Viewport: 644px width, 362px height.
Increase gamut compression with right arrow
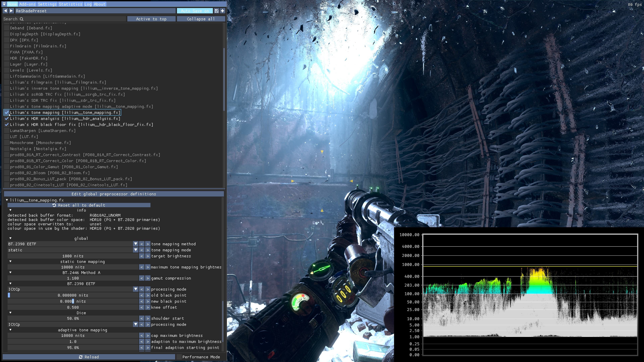pos(148,278)
